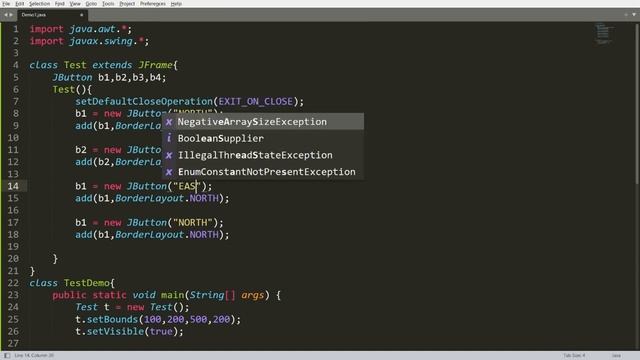Switch to the Demo1.java tab
Screen dimensions: 640x360
(51, 15)
